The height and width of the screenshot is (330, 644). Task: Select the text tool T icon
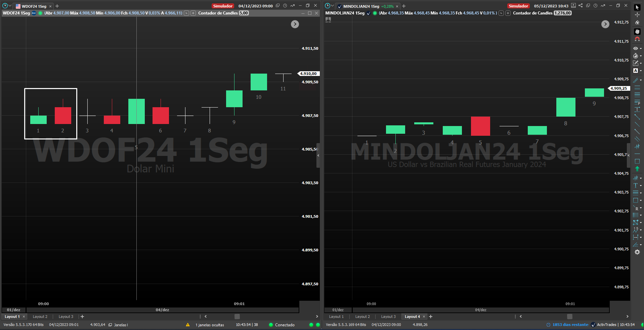point(636,185)
